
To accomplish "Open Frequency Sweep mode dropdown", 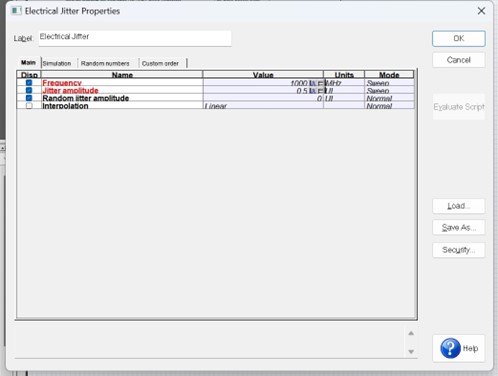I will 389,83.
